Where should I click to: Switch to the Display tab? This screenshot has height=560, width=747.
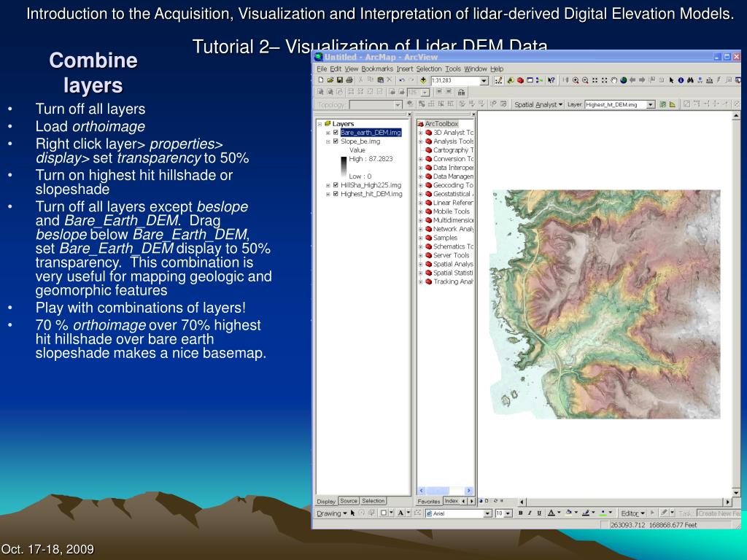click(x=326, y=502)
